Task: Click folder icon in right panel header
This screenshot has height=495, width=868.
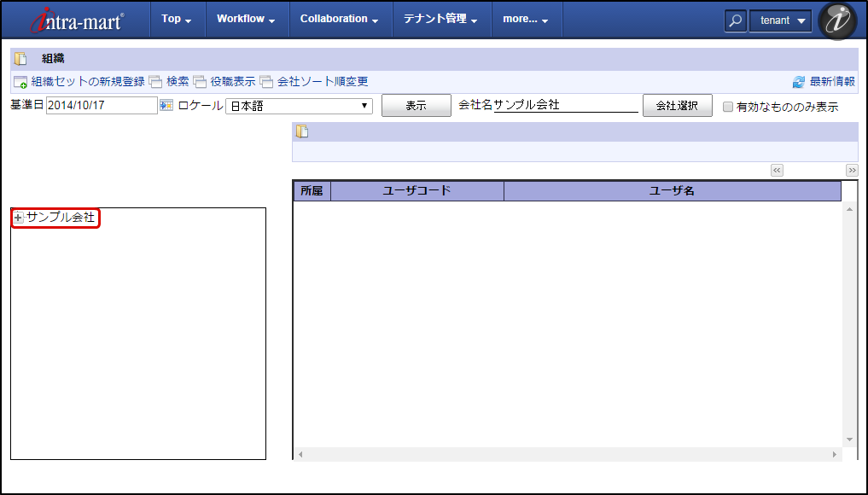Action: 302,131
